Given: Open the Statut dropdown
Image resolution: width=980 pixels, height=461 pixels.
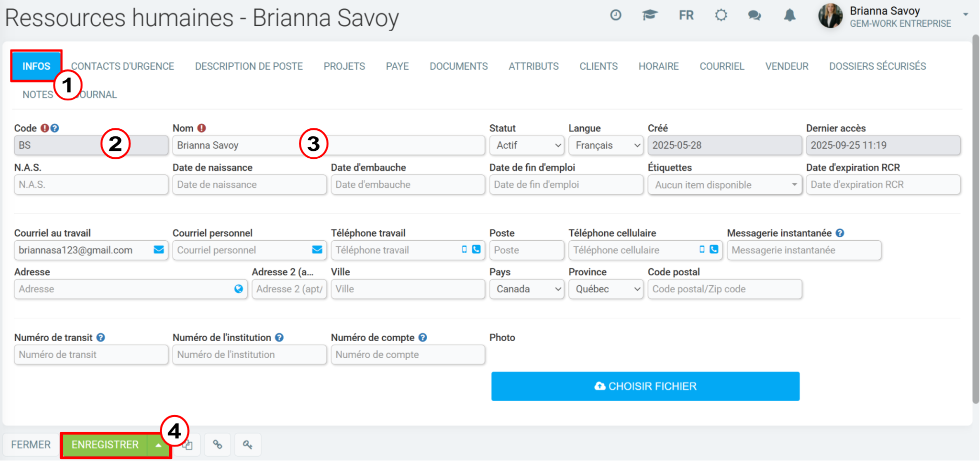Looking at the screenshot, I should tap(527, 145).
